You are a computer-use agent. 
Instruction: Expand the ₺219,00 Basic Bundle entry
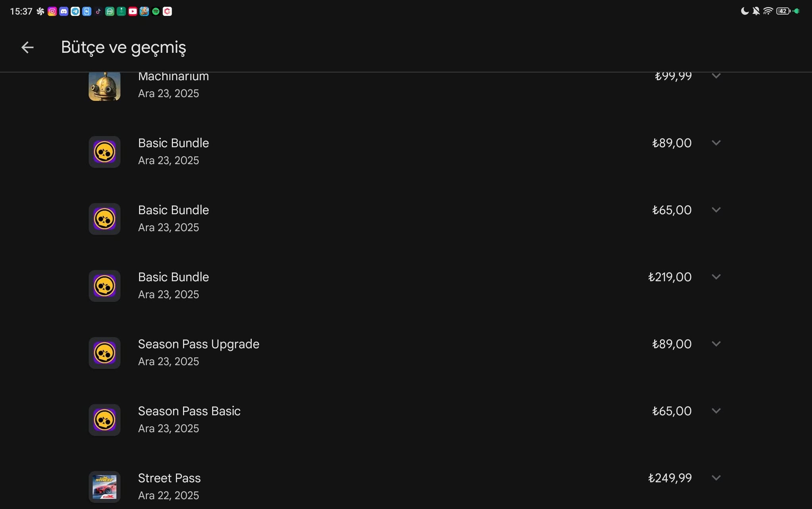pyautogui.click(x=716, y=277)
